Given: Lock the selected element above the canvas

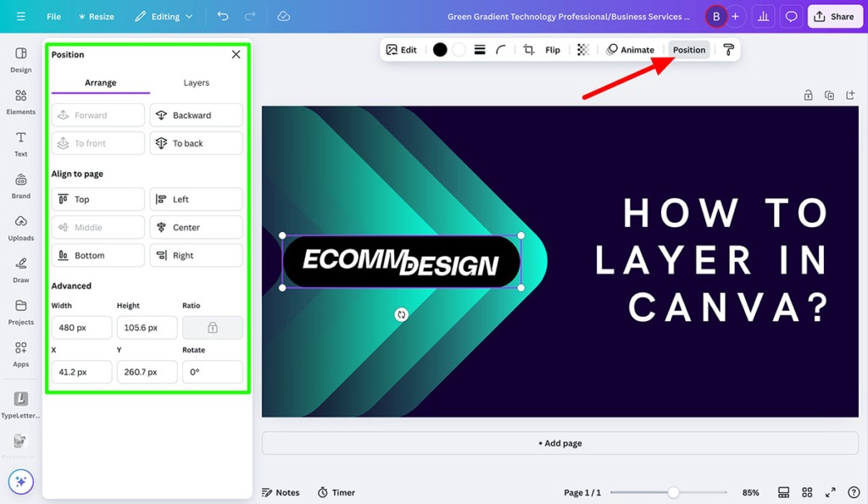Looking at the screenshot, I should tap(809, 95).
